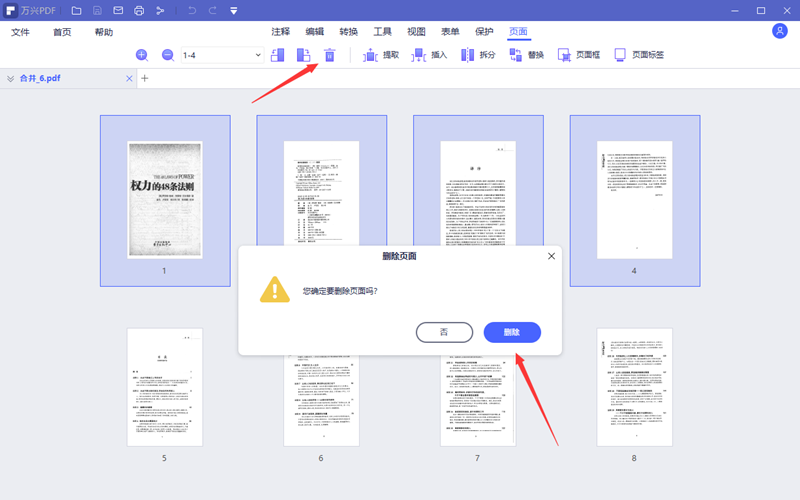This screenshot has height=500, width=800.
Task: Click the trash delete page icon
Action: pos(329,55)
